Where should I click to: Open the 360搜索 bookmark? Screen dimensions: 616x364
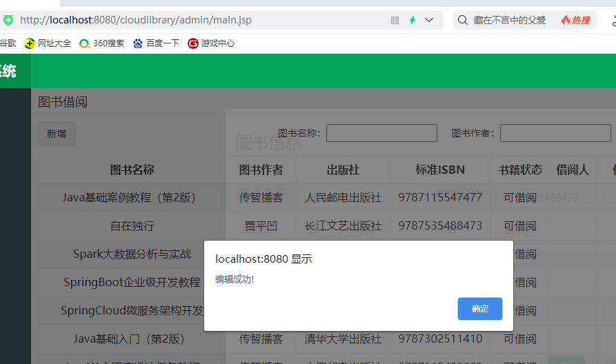tap(102, 43)
